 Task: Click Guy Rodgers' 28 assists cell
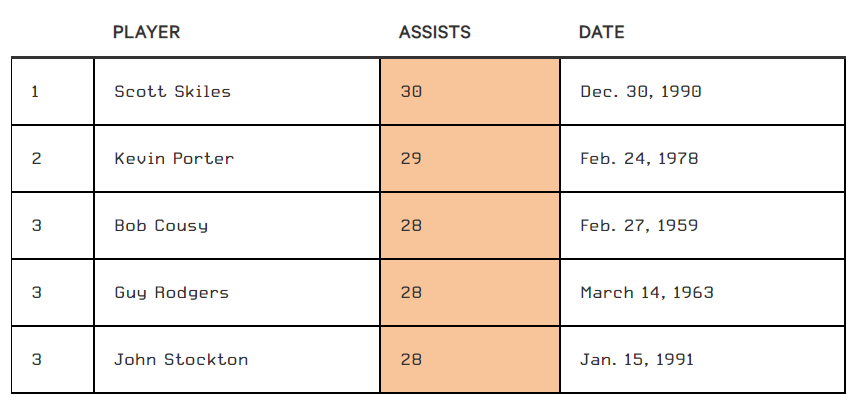[x=469, y=293]
